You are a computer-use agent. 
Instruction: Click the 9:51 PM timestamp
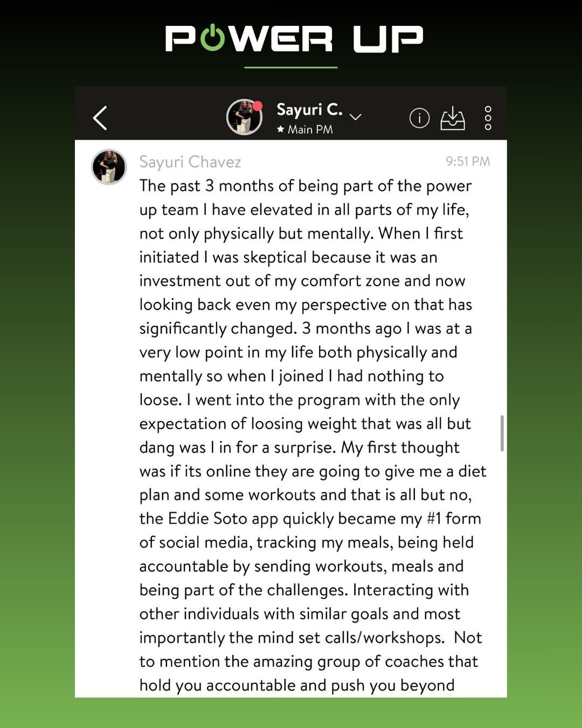click(x=467, y=161)
